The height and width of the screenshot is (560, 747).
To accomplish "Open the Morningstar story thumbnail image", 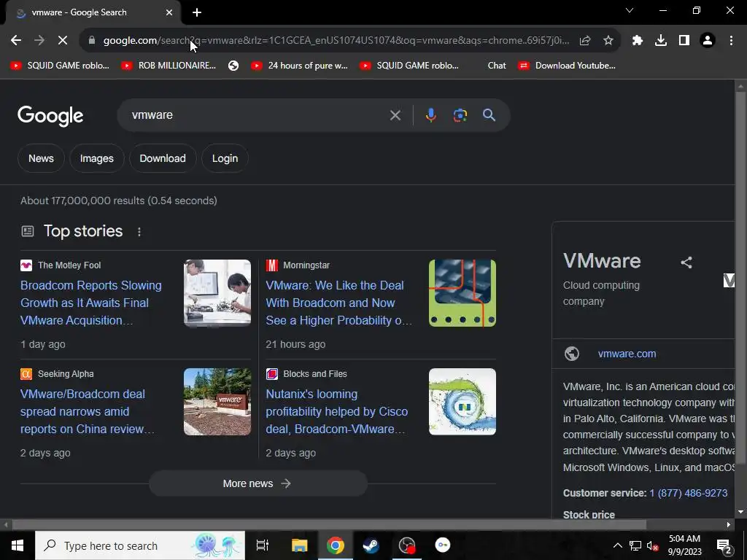I will point(462,293).
